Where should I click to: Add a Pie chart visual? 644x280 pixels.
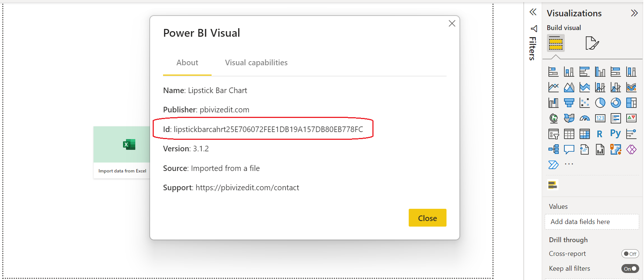(x=600, y=103)
